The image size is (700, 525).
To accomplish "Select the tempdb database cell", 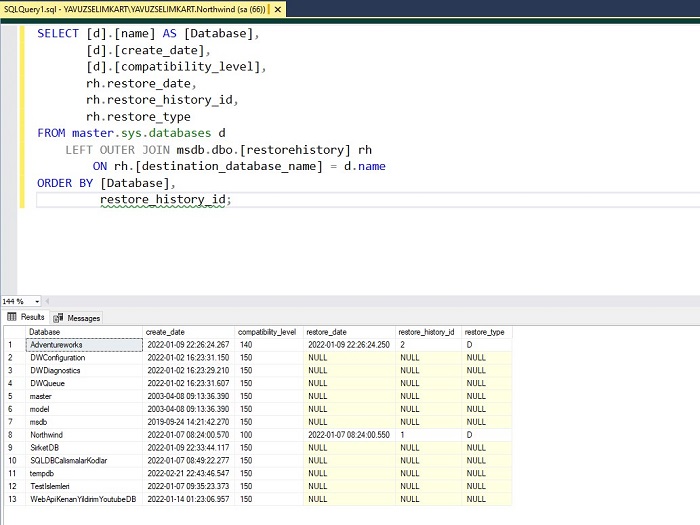I will pyautogui.click(x=84, y=473).
